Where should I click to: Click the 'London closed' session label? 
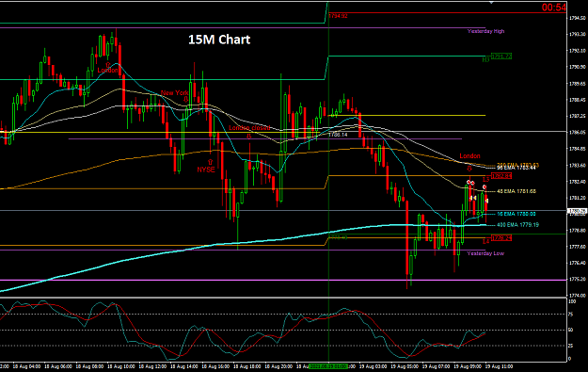249,128
